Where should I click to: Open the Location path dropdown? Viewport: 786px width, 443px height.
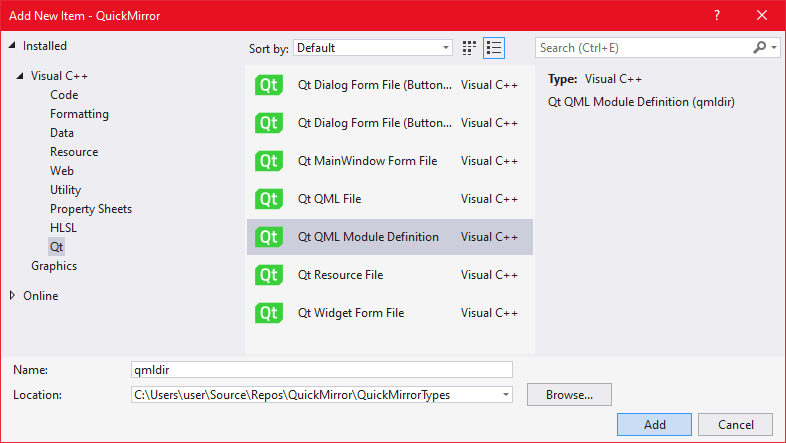click(505, 395)
